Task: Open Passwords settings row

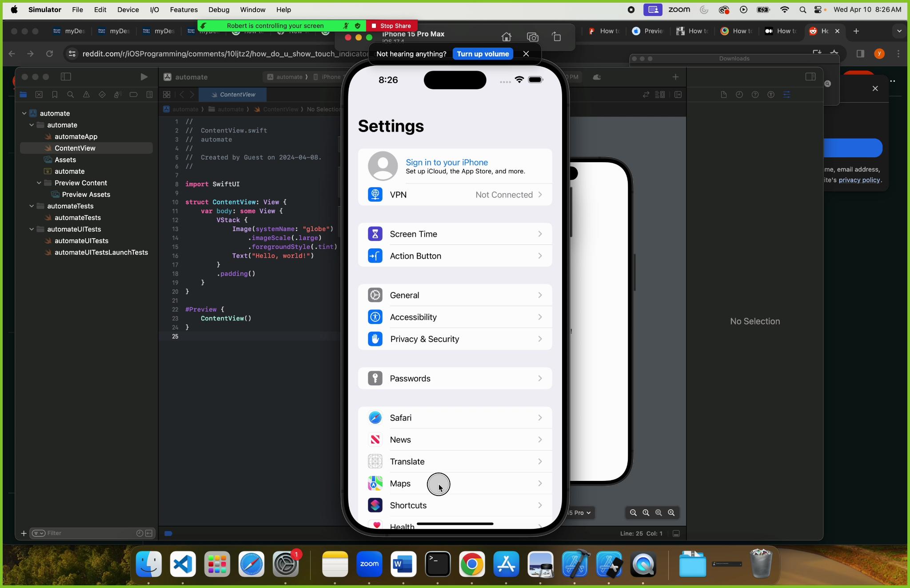Action: click(455, 378)
